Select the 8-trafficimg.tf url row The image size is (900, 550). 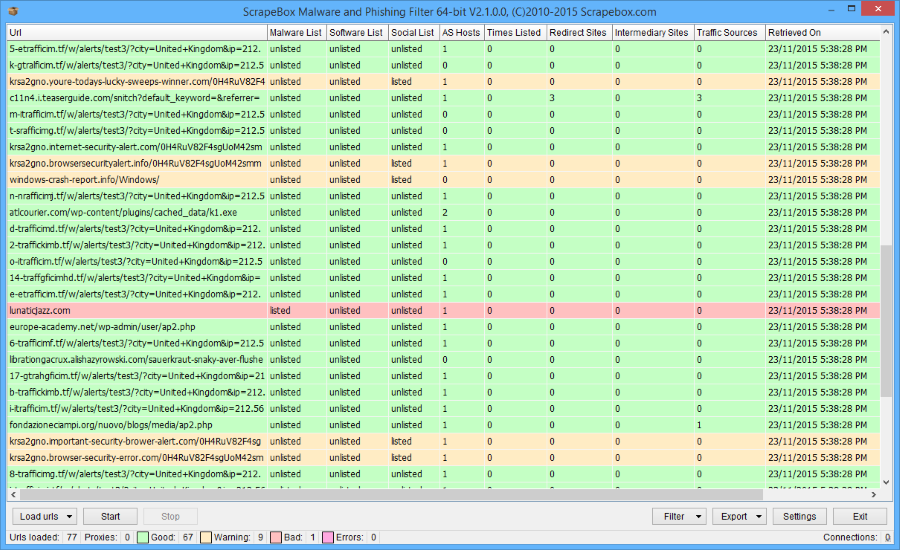pos(443,474)
